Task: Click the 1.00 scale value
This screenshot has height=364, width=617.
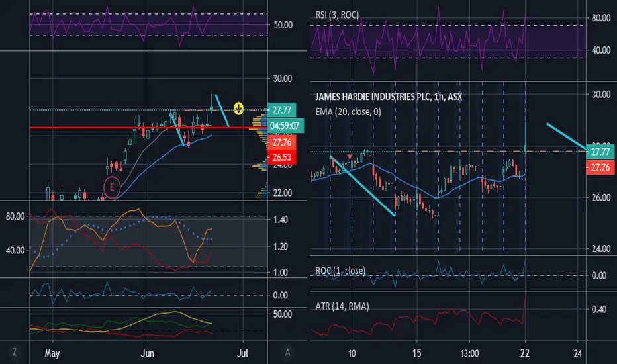Action: (x=281, y=272)
